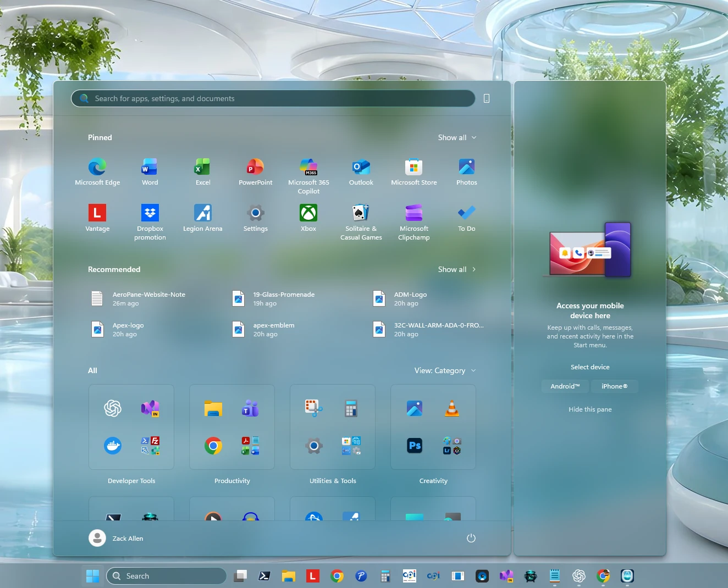Expand Pinned Show all
The height and width of the screenshot is (588, 728).
457,137
